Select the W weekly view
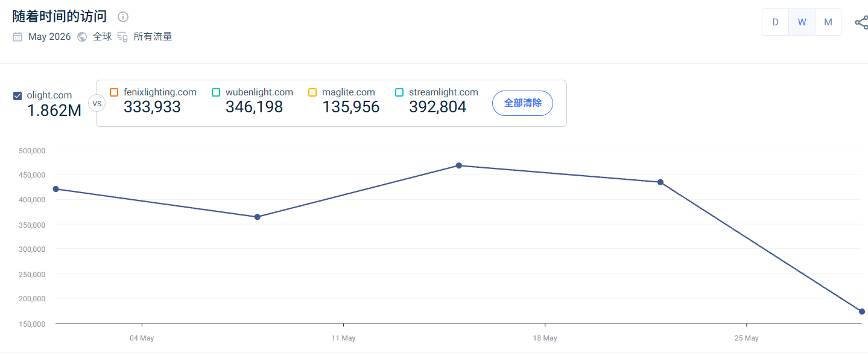This screenshot has height=355, width=868. [802, 22]
